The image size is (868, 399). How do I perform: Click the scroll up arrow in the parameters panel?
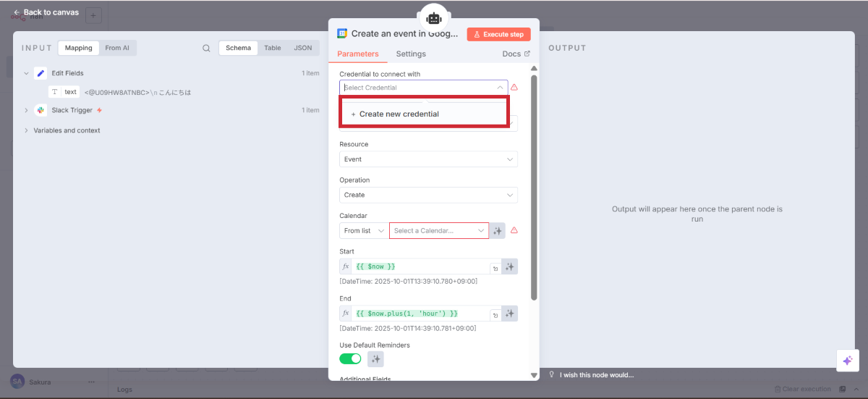click(x=534, y=68)
